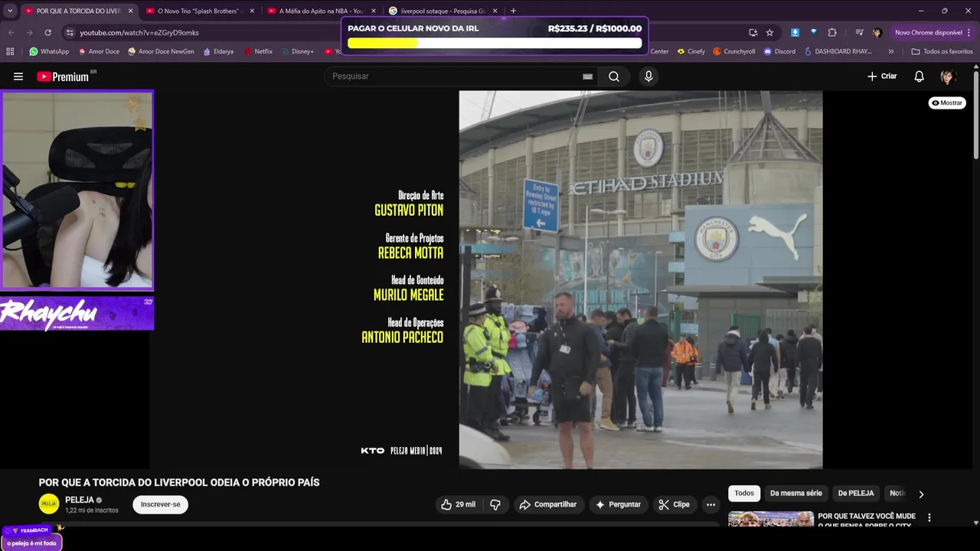Viewport: 980px width, 551px height.
Task: Close the liverpool sotaque tab
Action: (495, 11)
